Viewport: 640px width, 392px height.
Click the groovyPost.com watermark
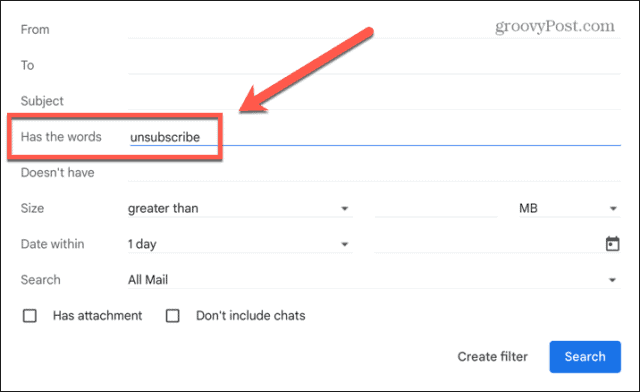click(555, 27)
